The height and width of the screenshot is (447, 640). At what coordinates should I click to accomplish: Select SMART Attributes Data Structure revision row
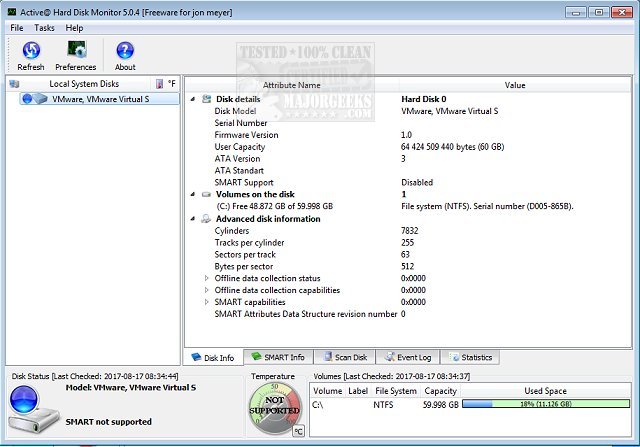(408, 314)
